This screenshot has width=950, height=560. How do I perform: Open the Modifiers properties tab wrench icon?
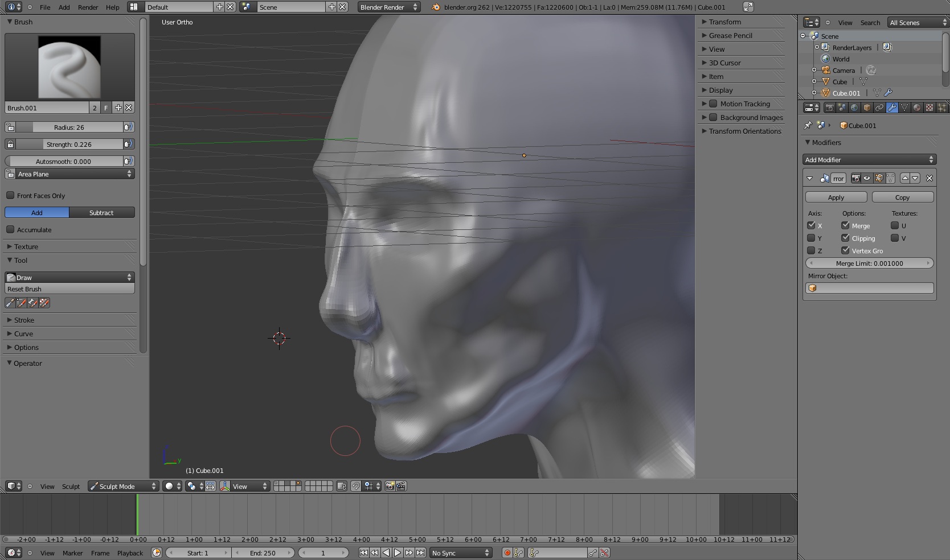pyautogui.click(x=892, y=108)
